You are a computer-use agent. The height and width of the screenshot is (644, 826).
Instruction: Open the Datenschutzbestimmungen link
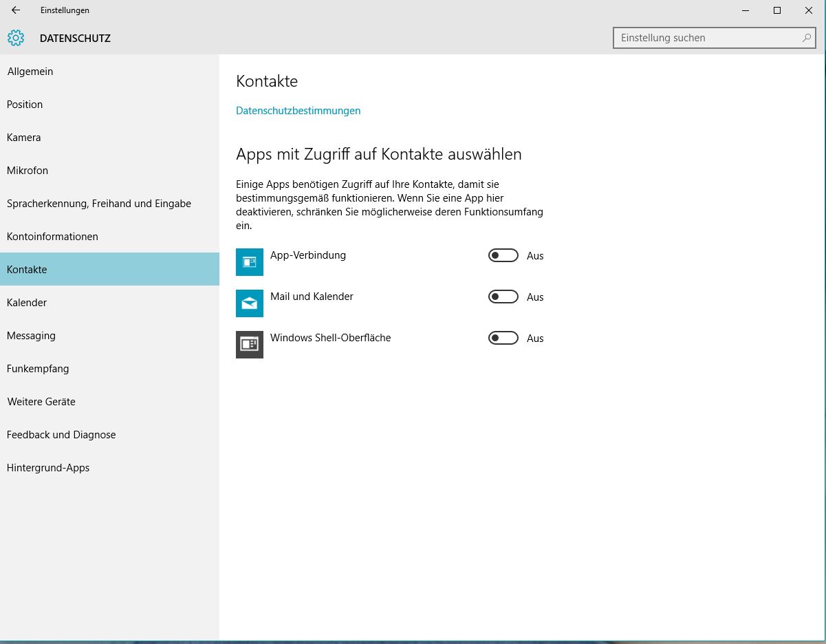[x=298, y=111]
